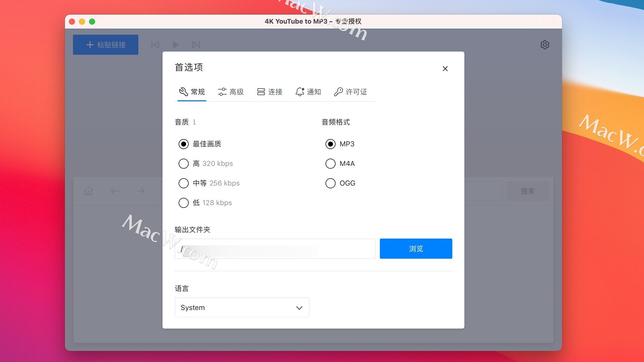This screenshot has width=644, height=362.
Task: Expand the System language dropdown
Action: [242, 307]
